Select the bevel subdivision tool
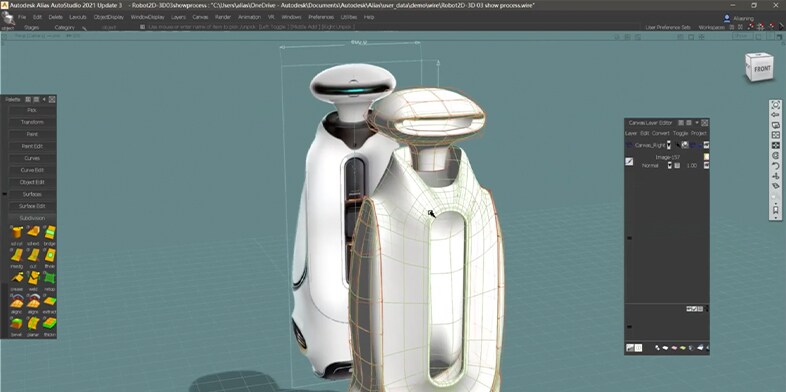Screen dimensions: 786x392 17,323
